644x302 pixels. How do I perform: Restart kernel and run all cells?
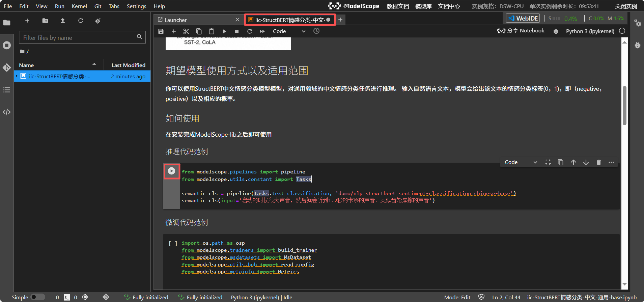pos(262,31)
